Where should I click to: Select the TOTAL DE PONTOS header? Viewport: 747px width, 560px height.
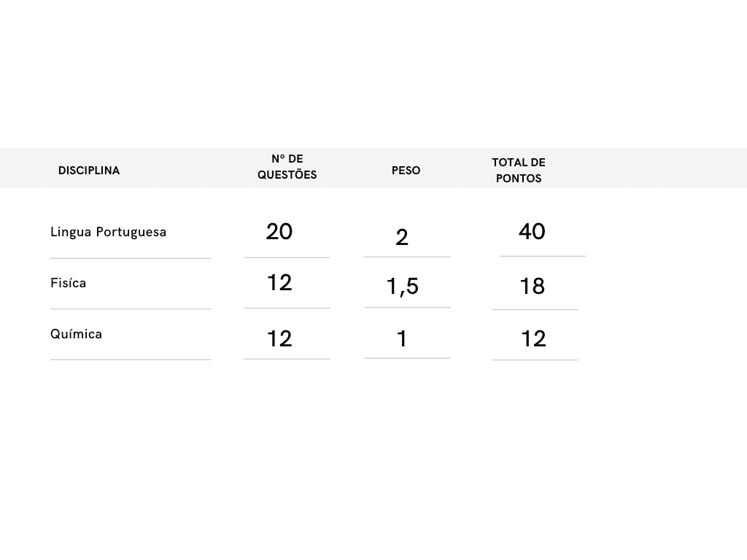point(518,170)
